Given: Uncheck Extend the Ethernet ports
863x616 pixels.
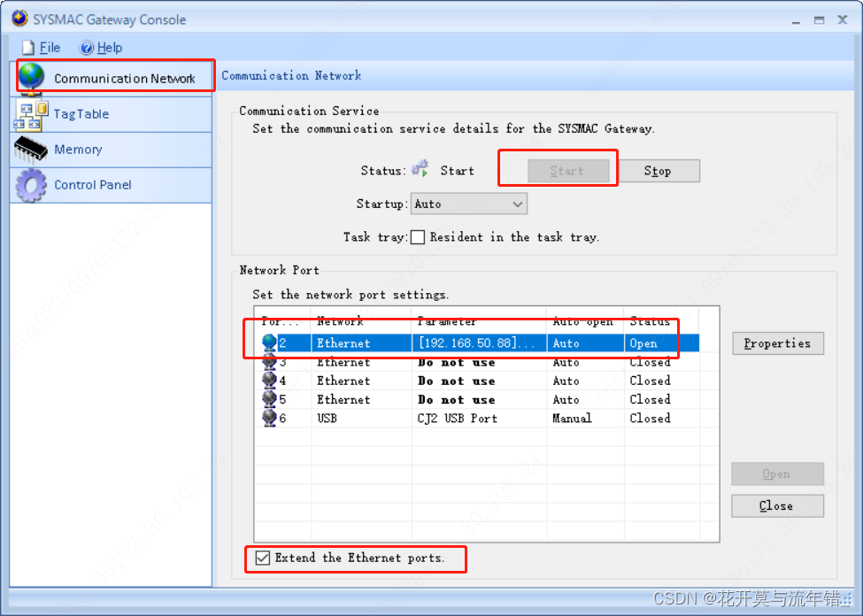Looking at the screenshot, I should [x=263, y=558].
